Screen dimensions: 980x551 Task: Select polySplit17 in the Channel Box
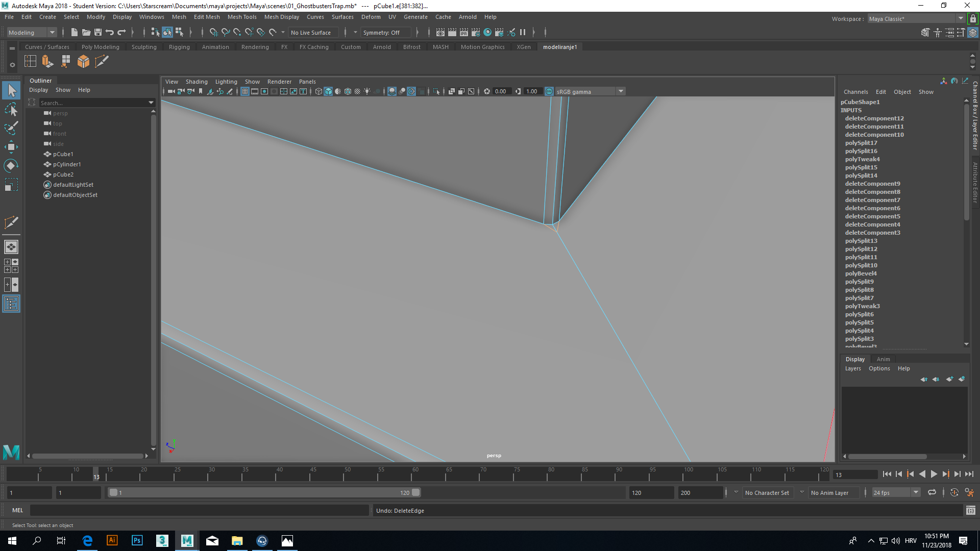point(861,143)
